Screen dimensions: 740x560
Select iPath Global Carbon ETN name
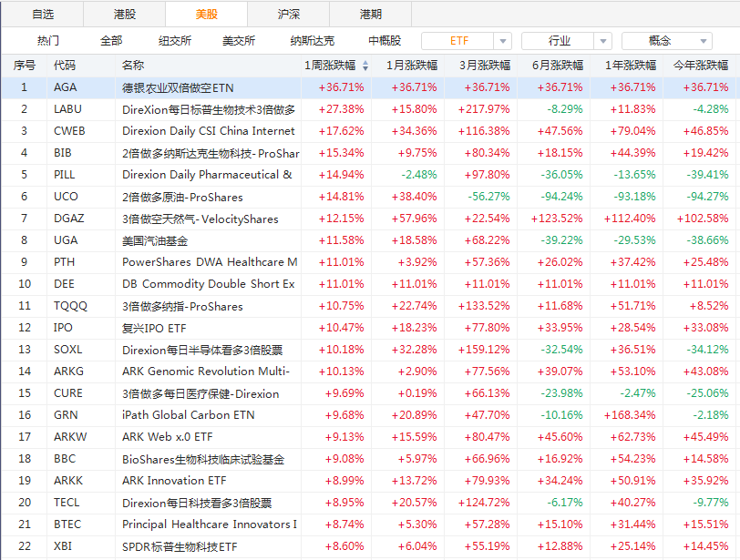pos(189,415)
